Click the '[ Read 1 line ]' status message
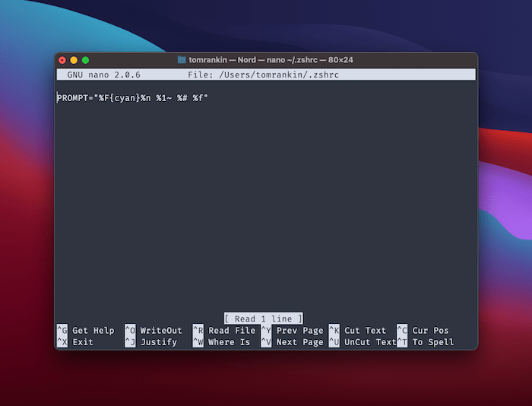Viewport: 532px width, 406px height. 263,319
